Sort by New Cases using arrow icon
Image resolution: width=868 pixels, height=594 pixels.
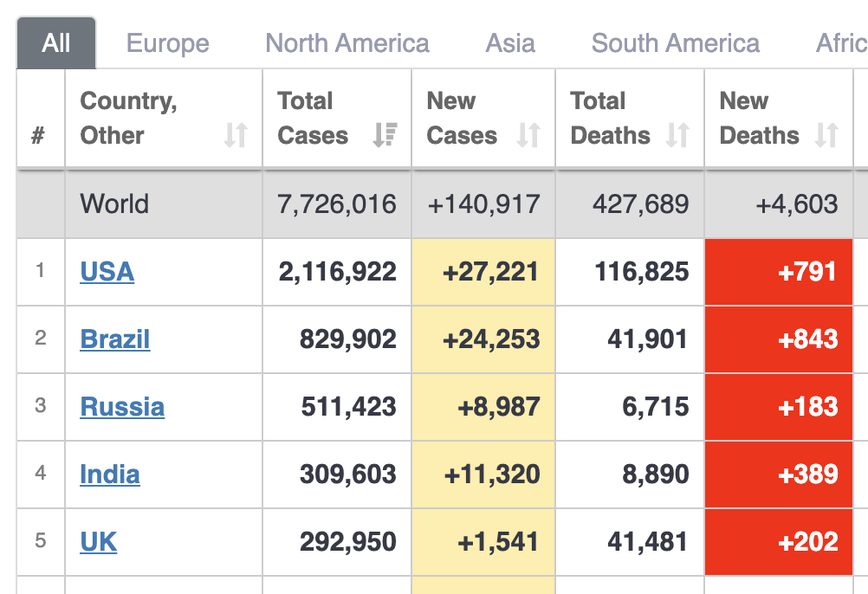pyautogui.click(x=528, y=135)
